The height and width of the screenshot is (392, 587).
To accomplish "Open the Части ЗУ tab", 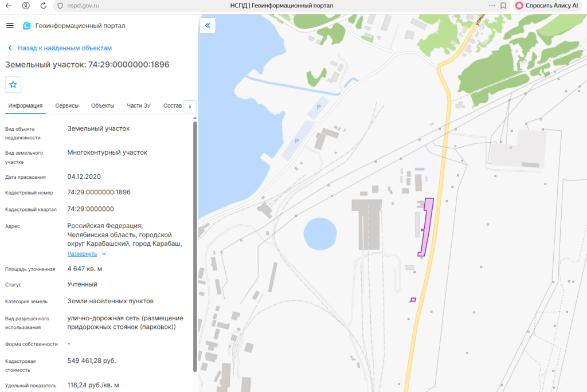I will [x=139, y=106].
